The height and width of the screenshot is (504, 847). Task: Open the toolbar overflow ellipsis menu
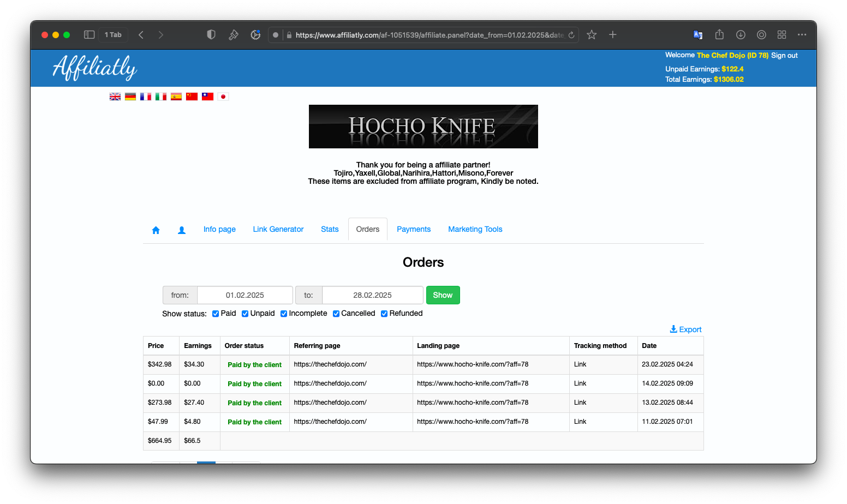[x=802, y=34]
